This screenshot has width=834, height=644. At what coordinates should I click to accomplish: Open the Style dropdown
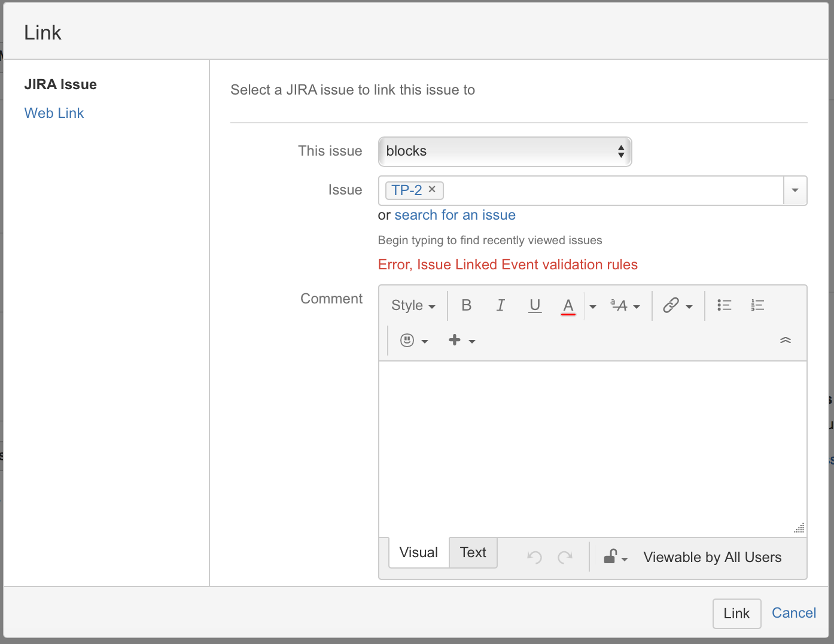(x=413, y=305)
